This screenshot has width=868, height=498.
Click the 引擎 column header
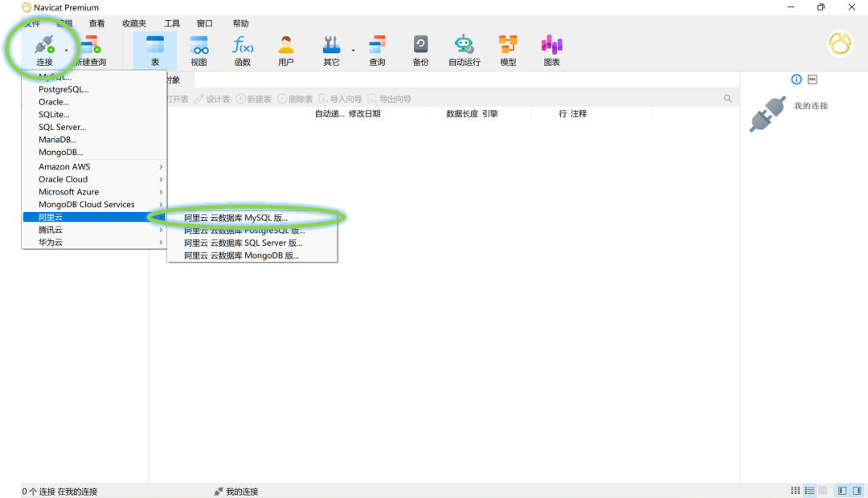pos(490,114)
